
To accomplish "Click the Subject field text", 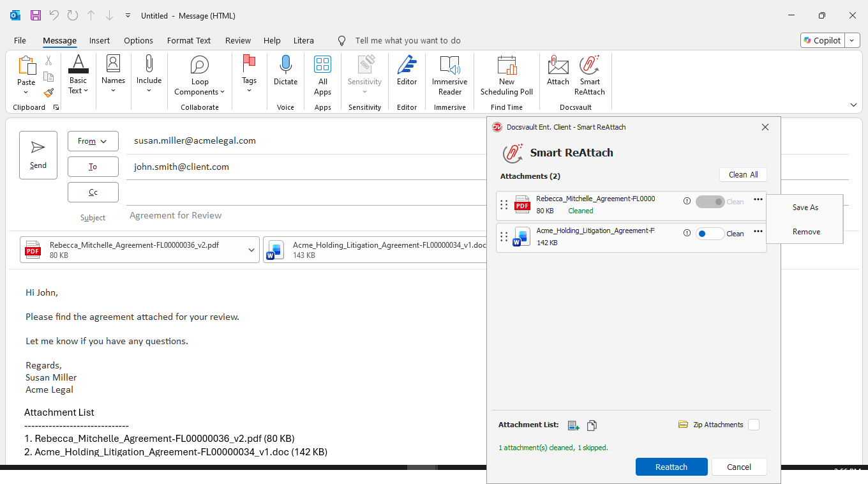I will [x=176, y=216].
